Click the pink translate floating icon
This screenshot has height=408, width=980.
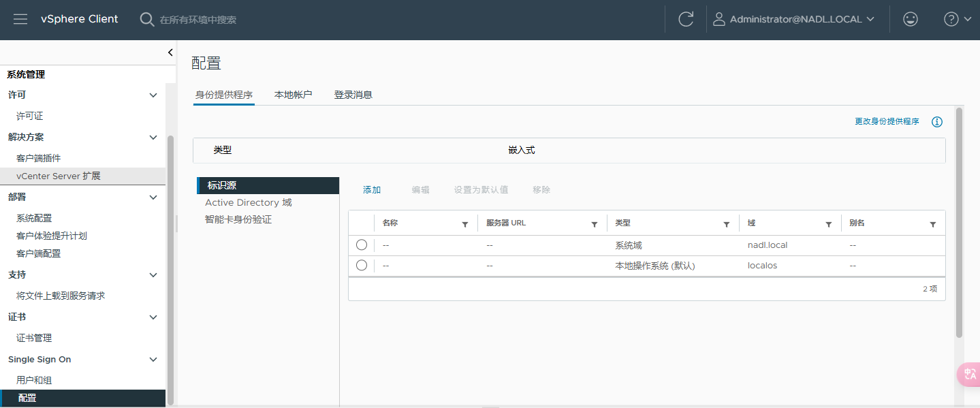click(x=969, y=375)
